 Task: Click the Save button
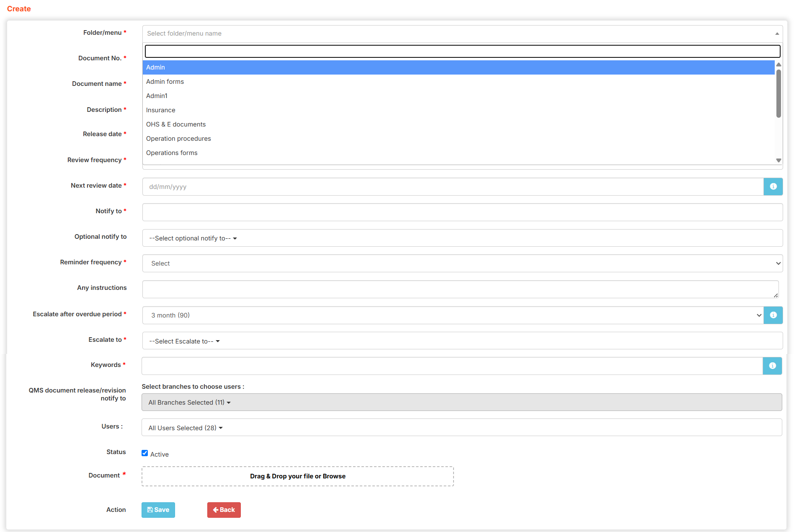[x=158, y=510]
